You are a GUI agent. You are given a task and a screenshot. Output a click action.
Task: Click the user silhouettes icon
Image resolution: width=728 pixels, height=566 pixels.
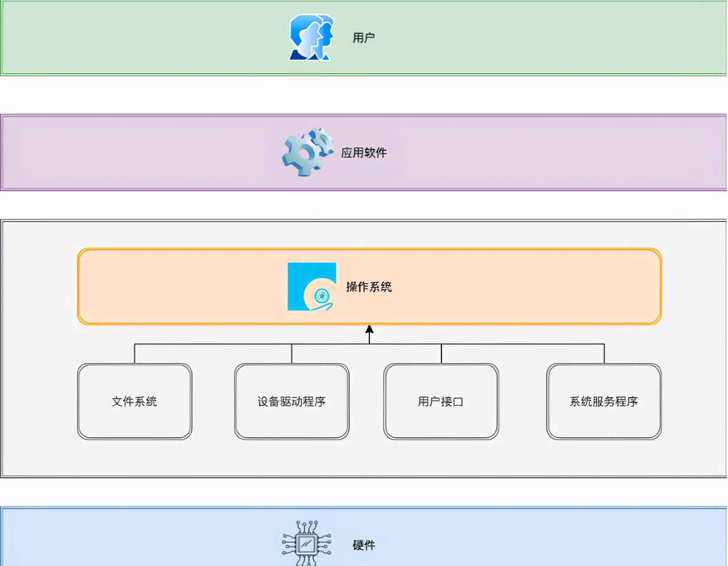coord(310,37)
